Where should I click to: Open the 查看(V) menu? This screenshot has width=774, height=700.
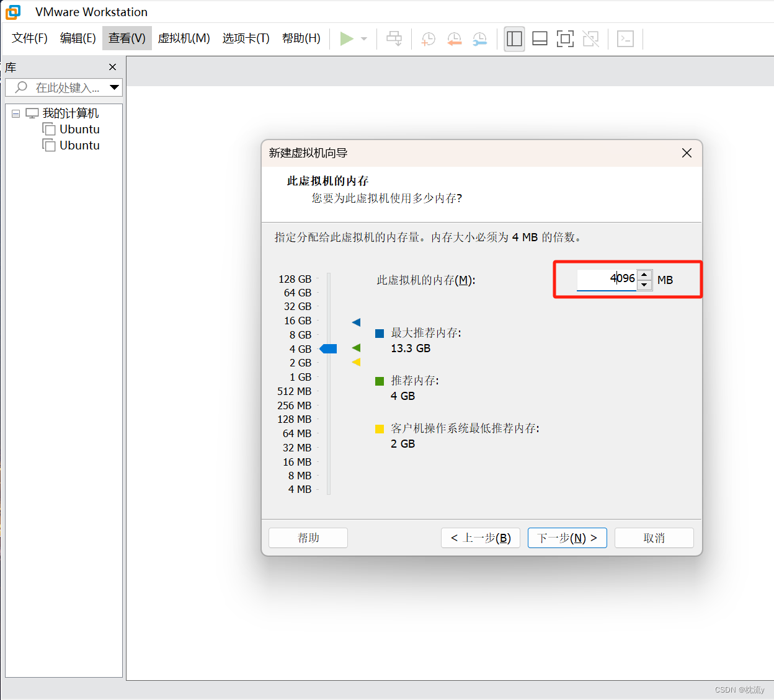pyautogui.click(x=127, y=38)
